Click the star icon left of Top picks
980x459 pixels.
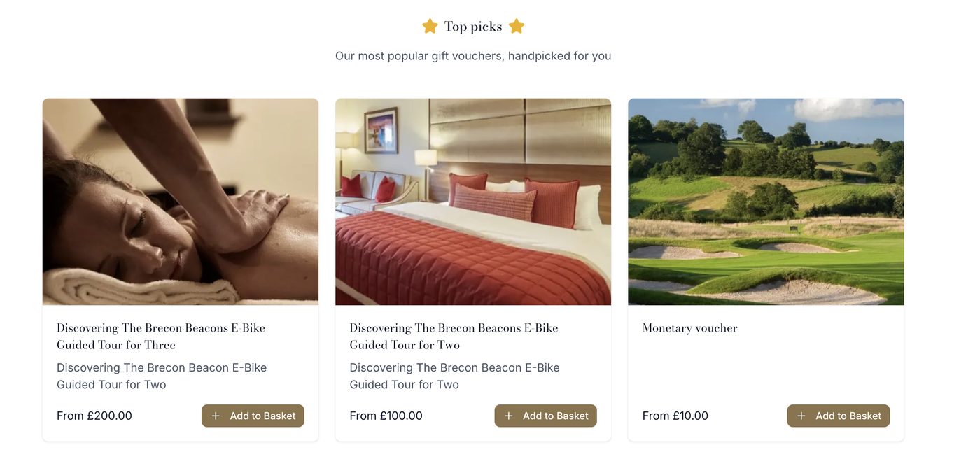click(430, 27)
